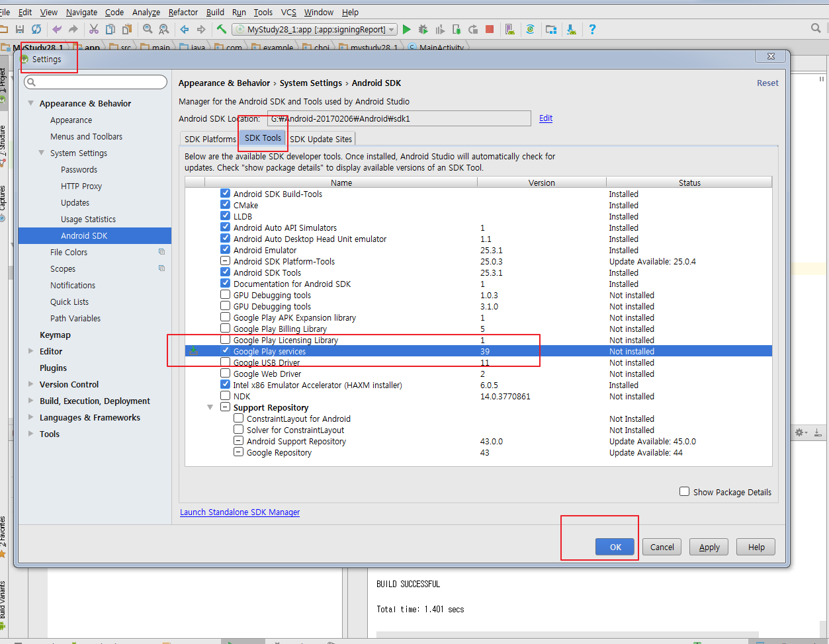829x644 pixels.
Task: Check ConstraintLayout for Android checkbox
Action: [x=239, y=419]
